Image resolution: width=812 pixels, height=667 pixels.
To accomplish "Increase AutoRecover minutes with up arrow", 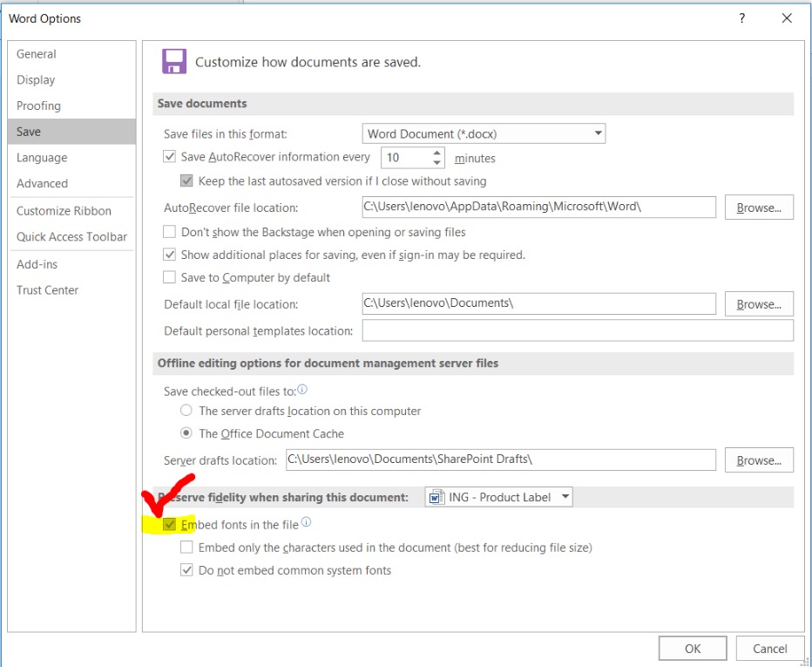I will pos(437,153).
